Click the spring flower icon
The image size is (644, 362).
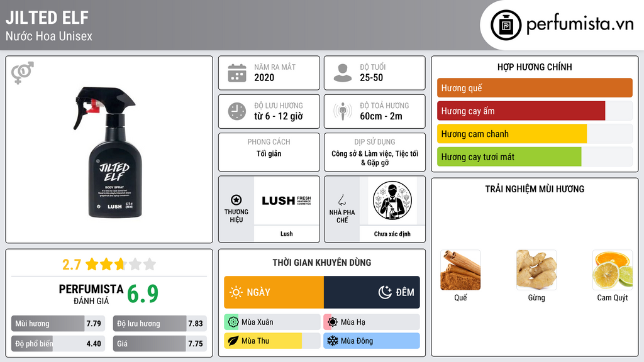tap(233, 322)
